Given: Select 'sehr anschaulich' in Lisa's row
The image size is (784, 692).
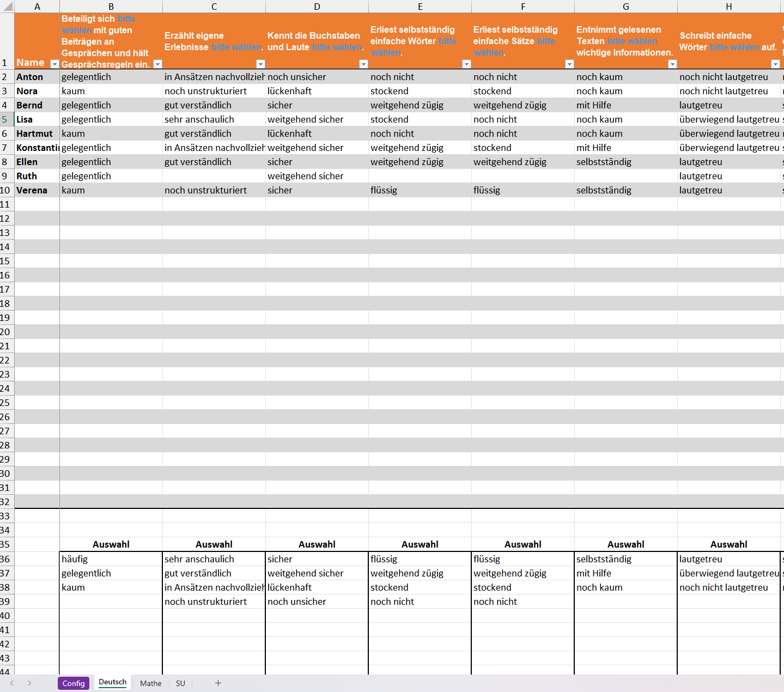Looking at the screenshot, I should (x=214, y=119).
